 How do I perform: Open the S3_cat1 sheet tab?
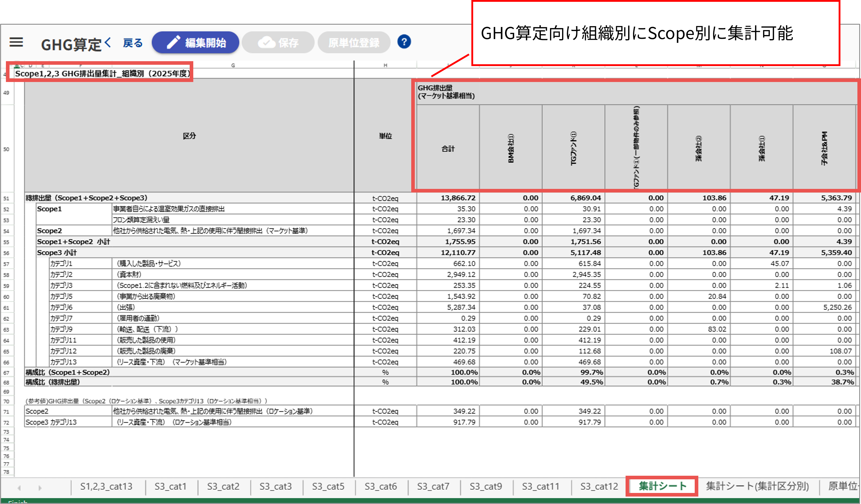pyautogui.click(x=170, y=486)
